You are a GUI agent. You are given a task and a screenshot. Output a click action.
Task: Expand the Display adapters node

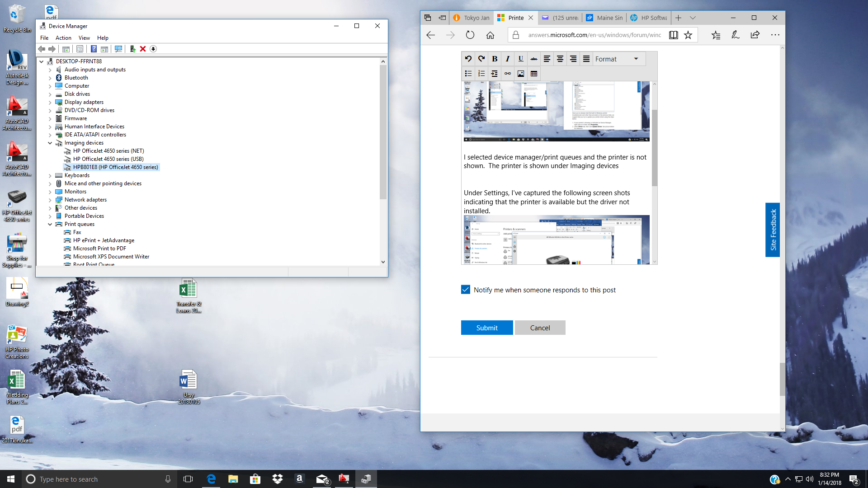click(50, 102)
